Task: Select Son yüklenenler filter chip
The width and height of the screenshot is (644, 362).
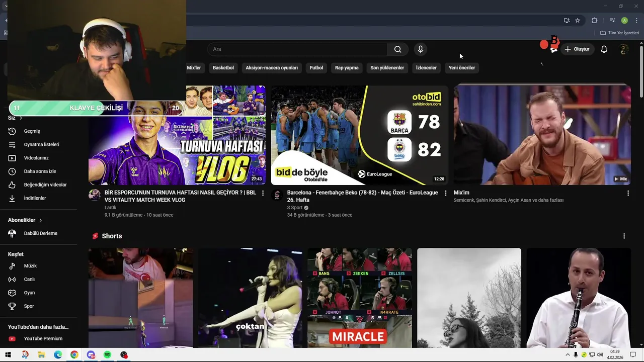Action: click(387, 68)
